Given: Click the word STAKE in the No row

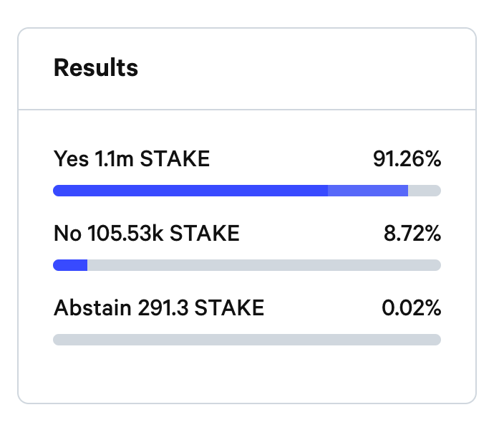Looking at the screenshot, I should pyautogui.click(x=205, y=233).
